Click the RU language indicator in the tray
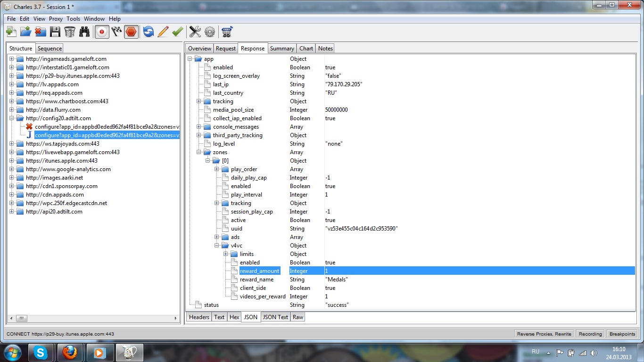 click(536, 352)
